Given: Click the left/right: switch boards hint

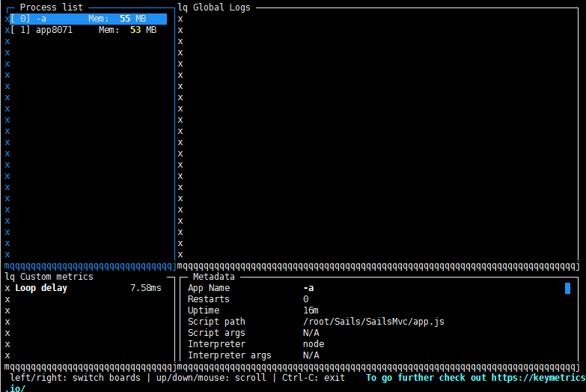Looking at the screenshot, I should 75,378.
